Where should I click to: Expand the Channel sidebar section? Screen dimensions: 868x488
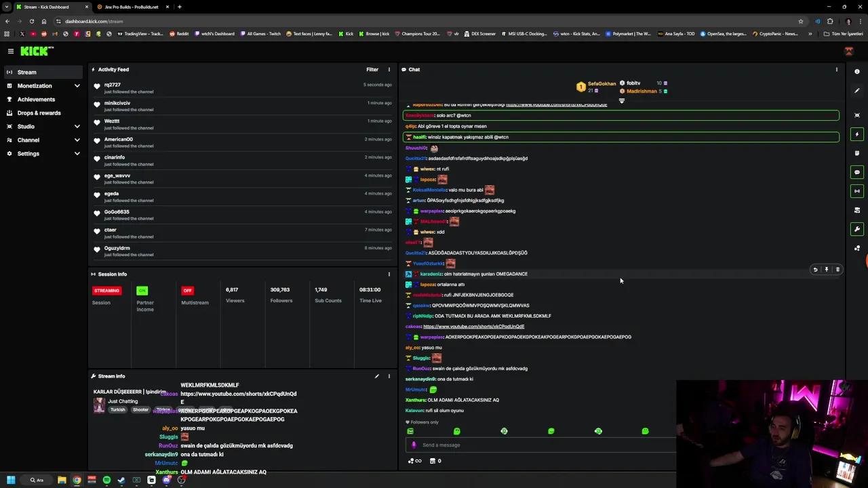77,140
